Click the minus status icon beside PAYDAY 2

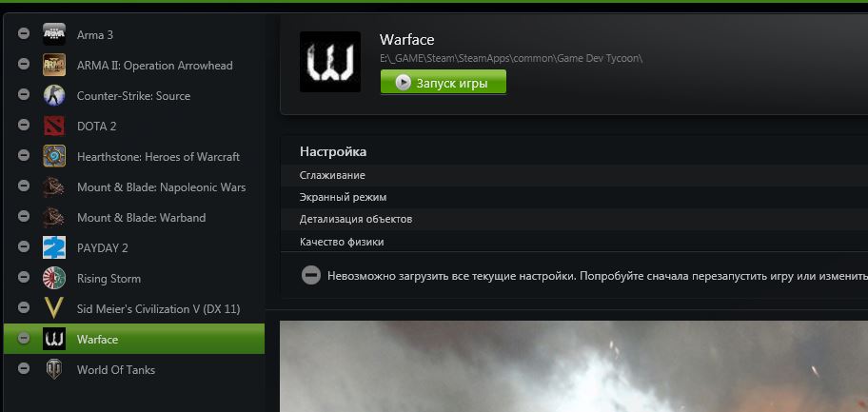(23, 246)
